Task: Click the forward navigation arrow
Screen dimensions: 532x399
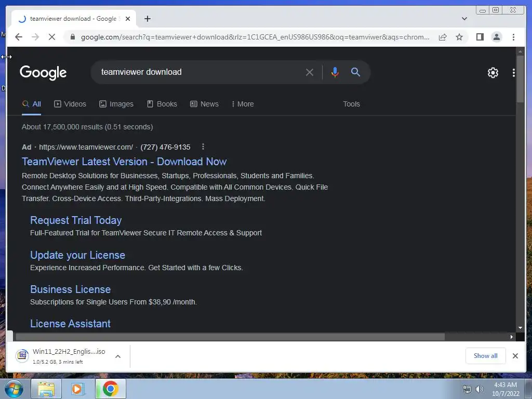Action: [35, 37]
